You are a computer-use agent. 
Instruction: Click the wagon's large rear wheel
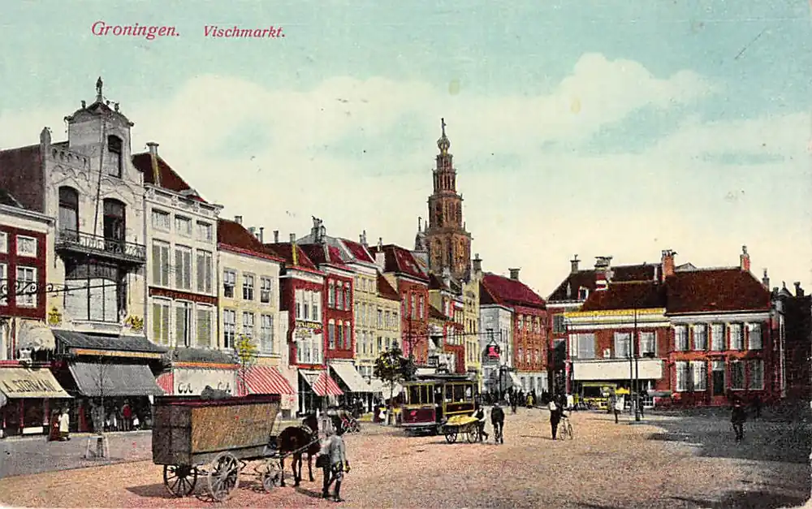[223, 477]
